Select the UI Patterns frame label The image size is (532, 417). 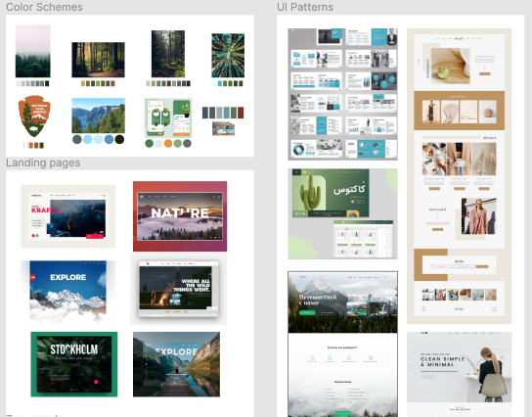(x=305, y=7)
